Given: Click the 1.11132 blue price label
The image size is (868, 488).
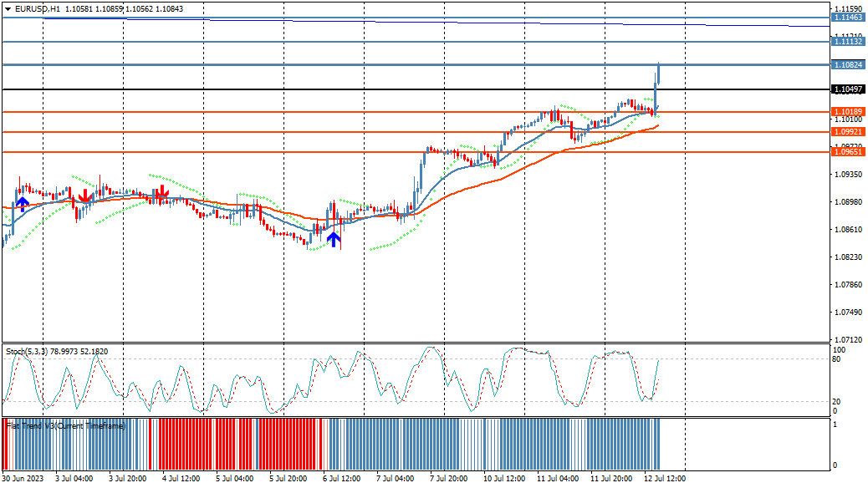Looking at the screenshot, I should click(848, 42).
